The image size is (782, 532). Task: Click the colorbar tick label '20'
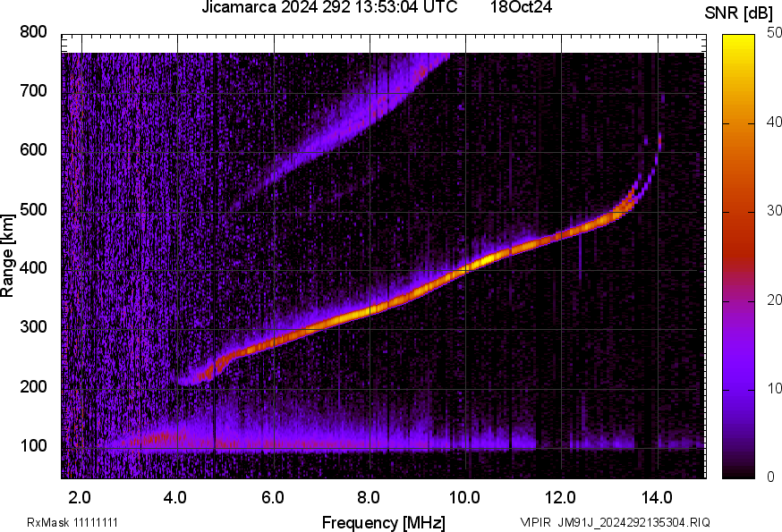point(774,300)
